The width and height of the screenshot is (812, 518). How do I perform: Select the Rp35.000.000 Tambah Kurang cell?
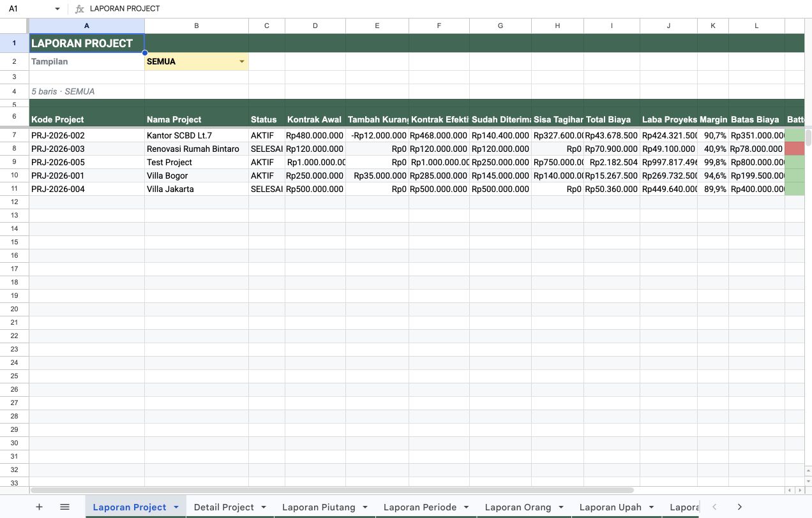377,175
